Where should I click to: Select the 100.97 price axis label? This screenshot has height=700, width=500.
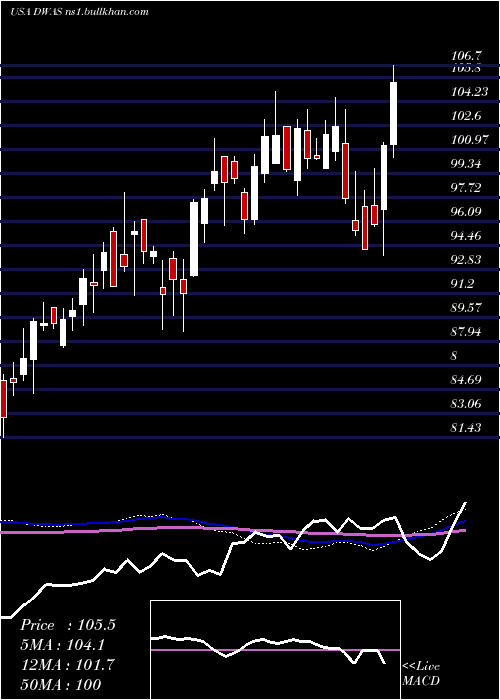pyautogui.click(x=470, y=140)
